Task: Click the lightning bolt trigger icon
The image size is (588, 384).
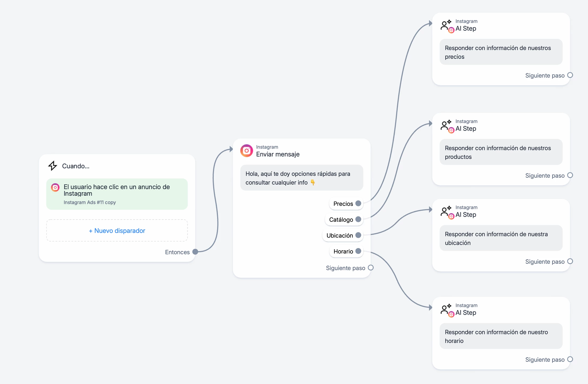Action: coord(52,166)
